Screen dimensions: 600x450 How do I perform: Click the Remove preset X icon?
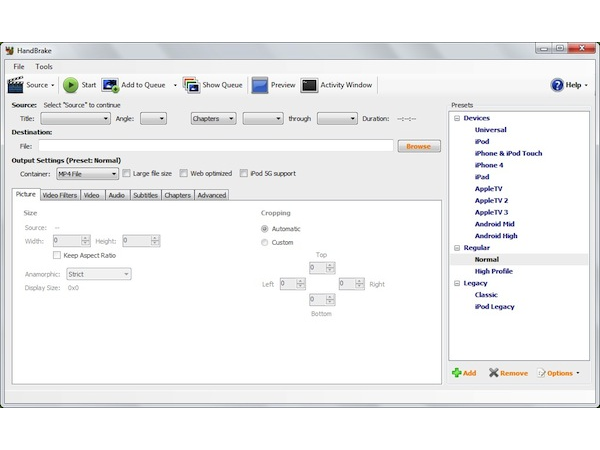coord(494,373)
